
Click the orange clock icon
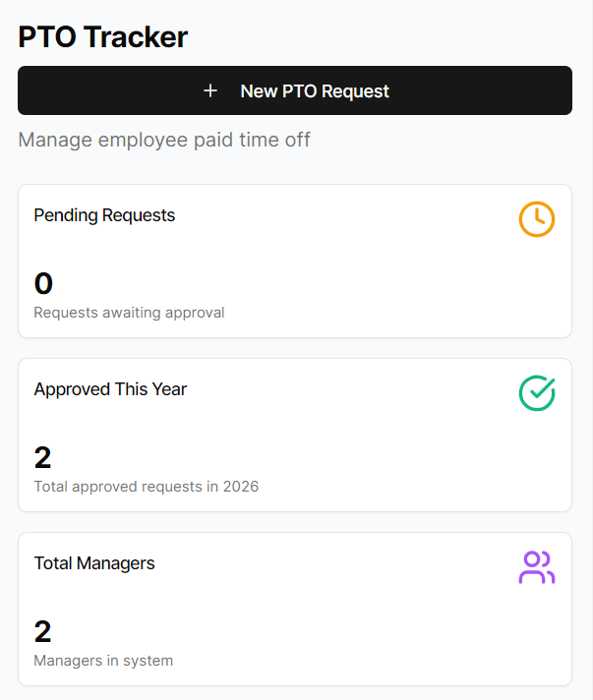pyautogui.click(x=536, y=219)
